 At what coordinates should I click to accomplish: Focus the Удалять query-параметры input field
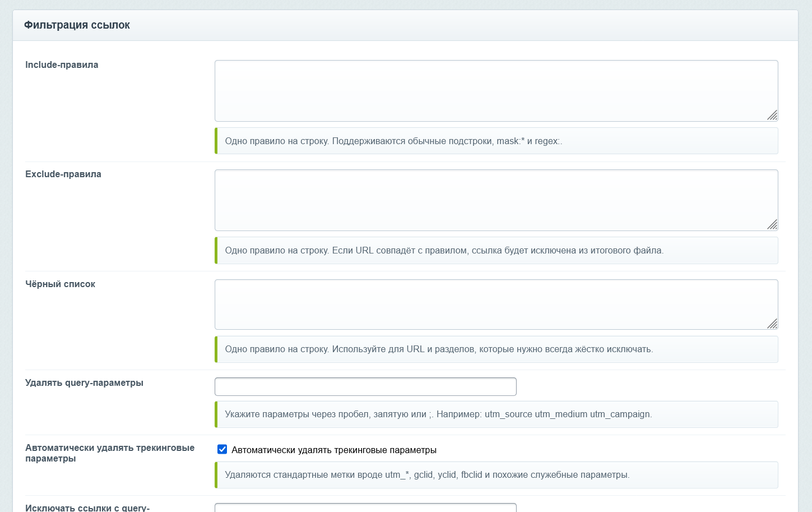[365, 386]
